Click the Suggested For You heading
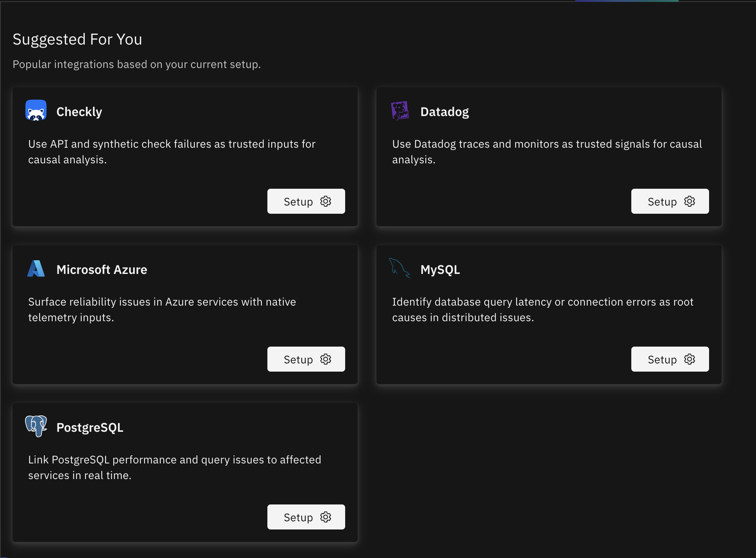Image resolution: width=756 pixels, height=558 pixels. (x=77, y=39)
